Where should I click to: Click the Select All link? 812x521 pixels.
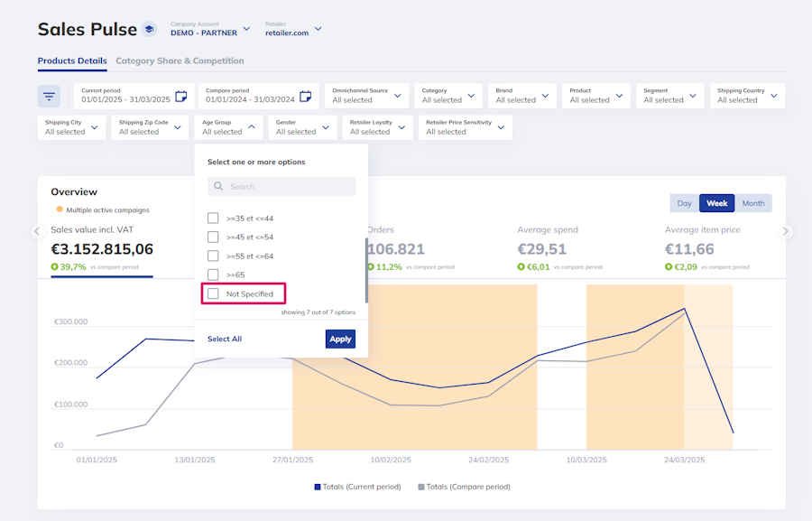(x=225, y=339)
